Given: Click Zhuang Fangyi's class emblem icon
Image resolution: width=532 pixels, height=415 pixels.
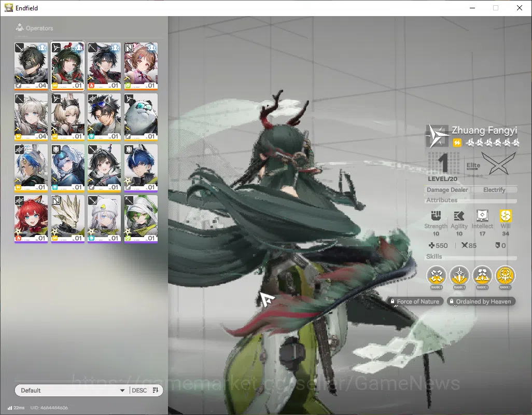Looking at the screenshot, I should (x=437, y=136).
